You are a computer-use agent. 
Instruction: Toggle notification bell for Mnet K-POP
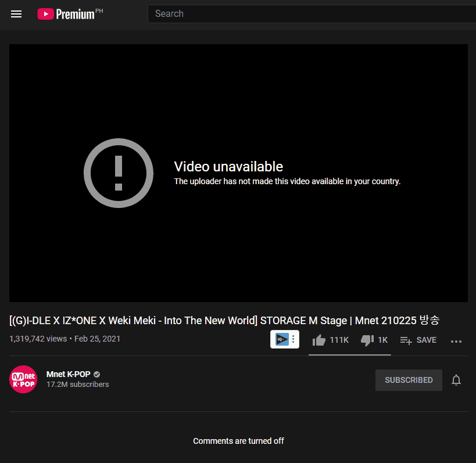(x=456, y=380)
